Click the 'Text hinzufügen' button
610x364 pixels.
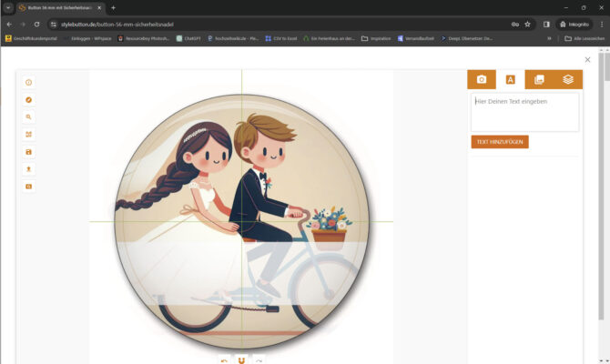pyautogui.click(x=500, y=142)
